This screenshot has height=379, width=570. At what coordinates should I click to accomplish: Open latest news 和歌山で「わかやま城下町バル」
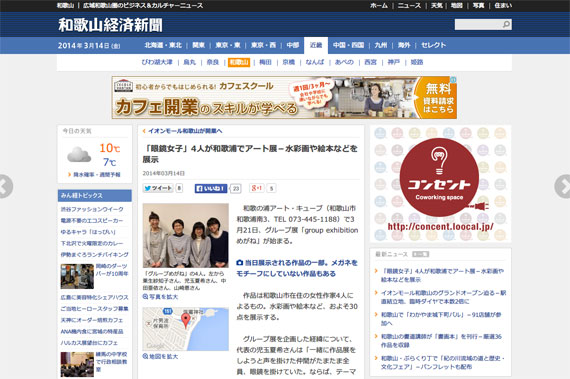(x=441, y=319)
